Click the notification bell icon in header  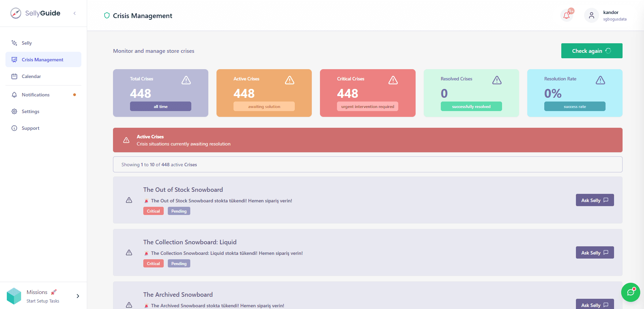point(567,15)
